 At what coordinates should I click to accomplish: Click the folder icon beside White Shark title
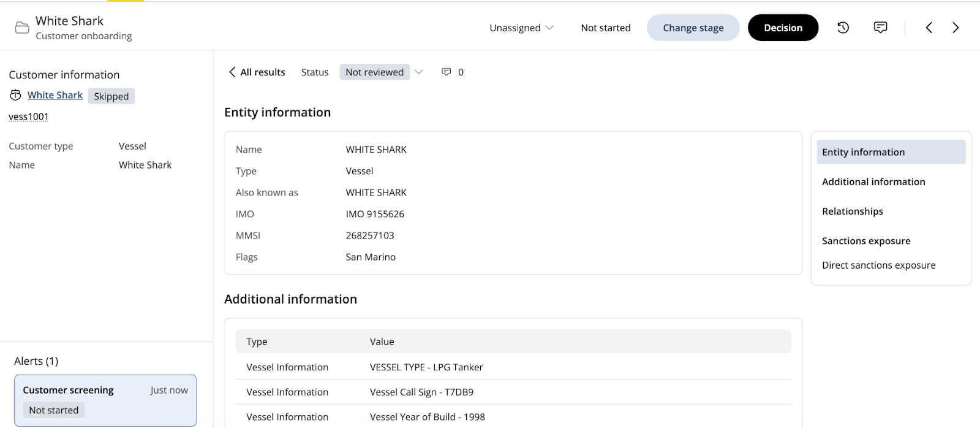(x=22, y=28)
